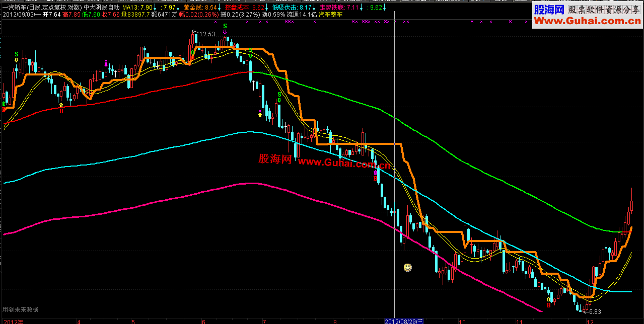Image resolution: width=644 pixels, height=324 pixels.
Task: Click the 幅0.02(0.26%) change readout
Action: [x=198, y=15]
